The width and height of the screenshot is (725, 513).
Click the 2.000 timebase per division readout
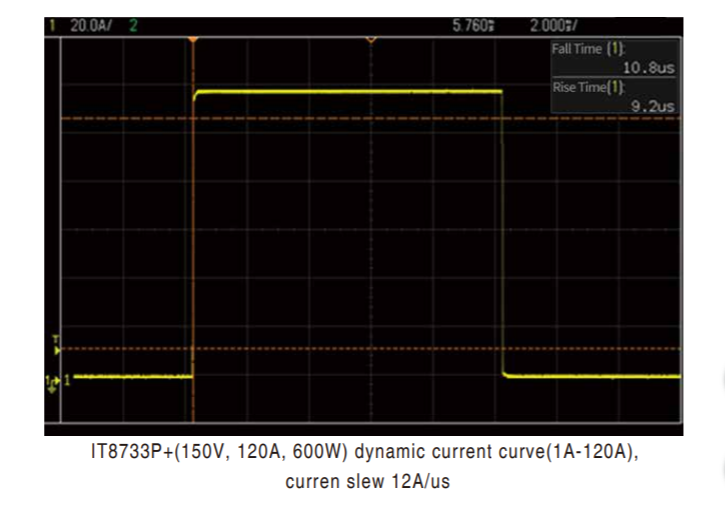[553, 25]
